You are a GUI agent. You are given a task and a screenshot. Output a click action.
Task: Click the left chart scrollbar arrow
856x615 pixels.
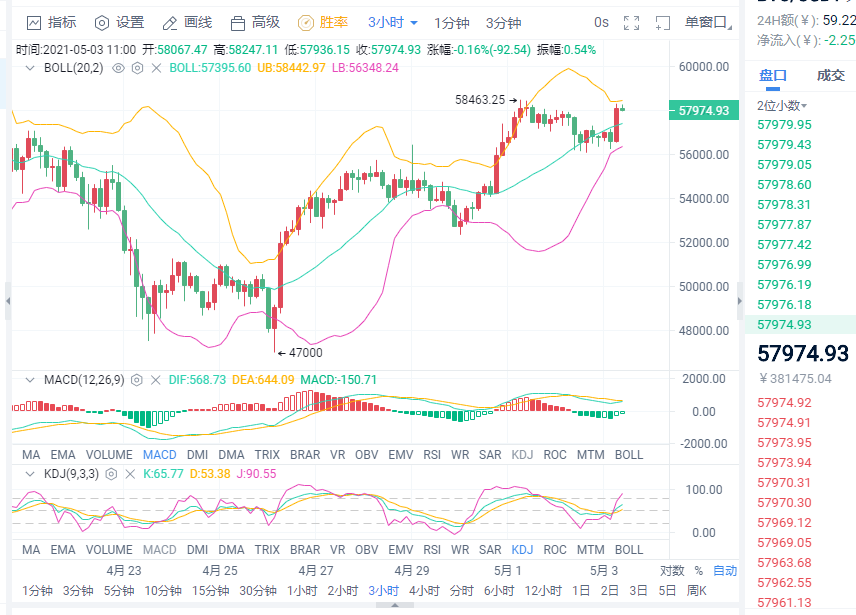pos(7,300)
